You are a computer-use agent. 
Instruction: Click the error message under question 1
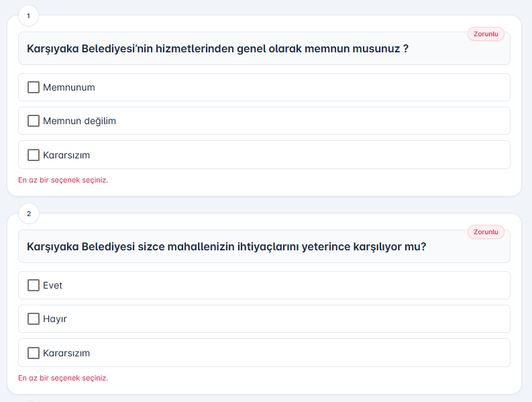[x=63, y=180]
